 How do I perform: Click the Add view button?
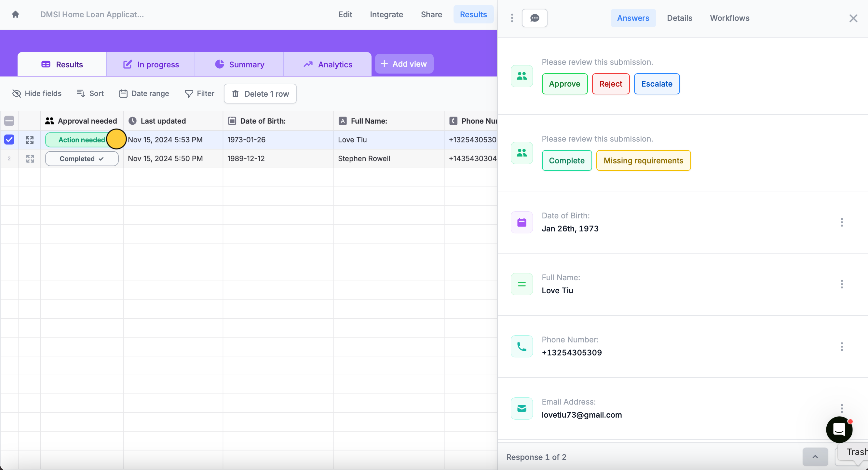click(404, 64)
